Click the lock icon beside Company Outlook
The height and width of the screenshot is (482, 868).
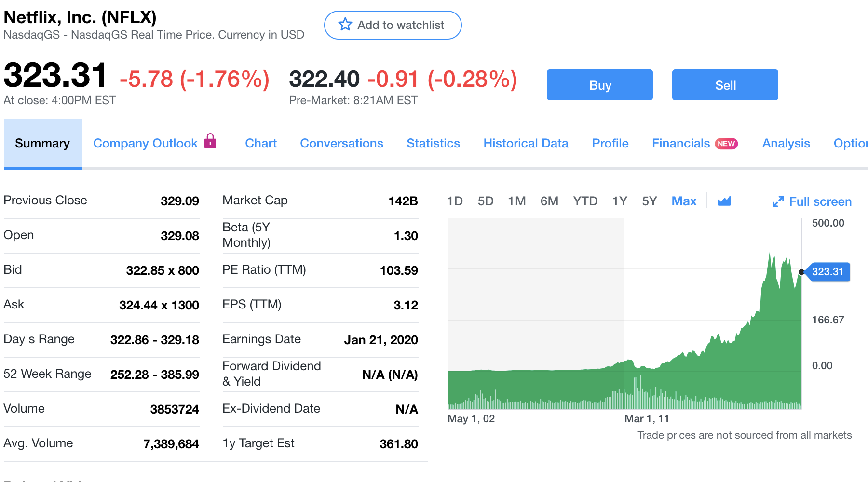coord(210,141)
